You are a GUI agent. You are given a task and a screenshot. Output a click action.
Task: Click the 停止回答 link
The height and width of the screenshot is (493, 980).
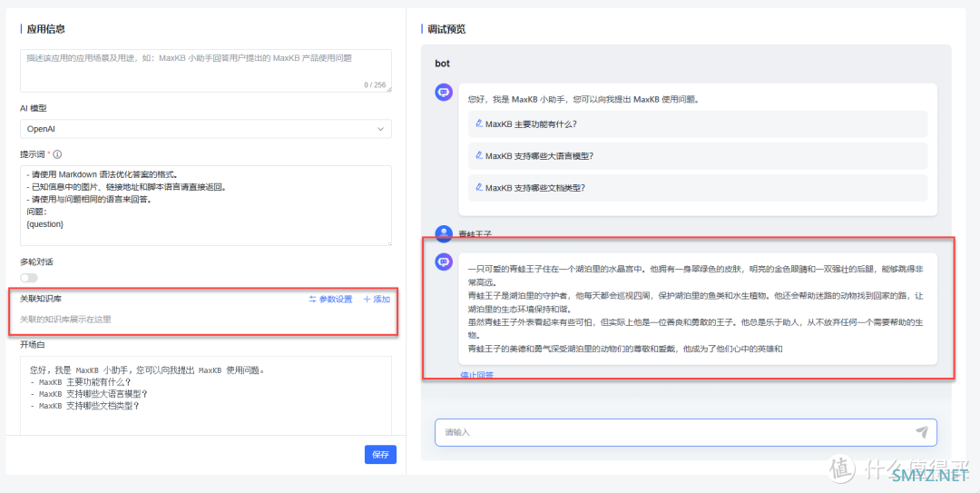(x=477, y=375)
